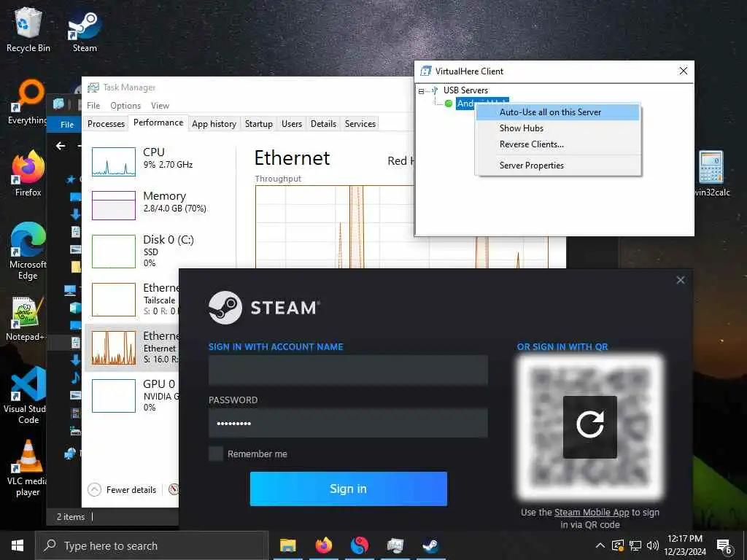Viewport: 747px width, 560px height.
Task: Select Disk 0 (C:) in Task Manager
Action: click(160, 251)
